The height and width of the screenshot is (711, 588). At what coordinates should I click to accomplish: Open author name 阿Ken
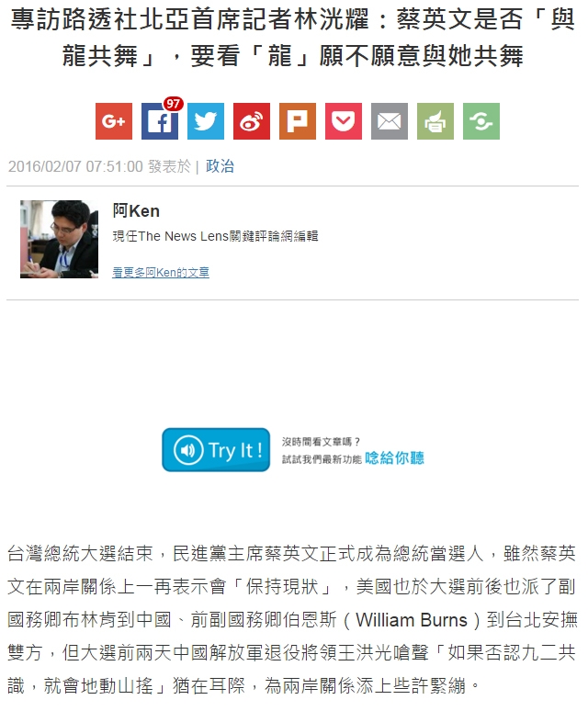tap(136, 211)
